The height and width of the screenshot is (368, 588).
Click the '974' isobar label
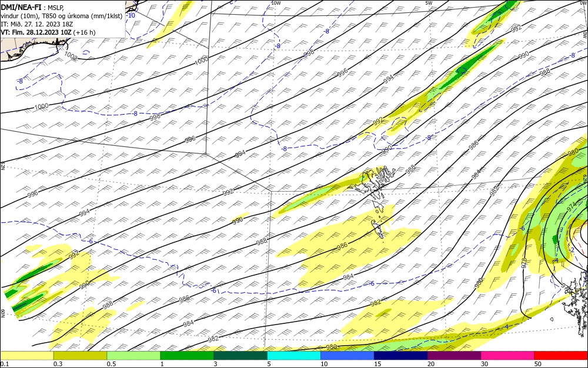click(x=572, y=206)
